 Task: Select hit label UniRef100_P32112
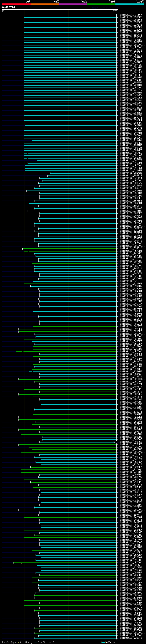131,108
